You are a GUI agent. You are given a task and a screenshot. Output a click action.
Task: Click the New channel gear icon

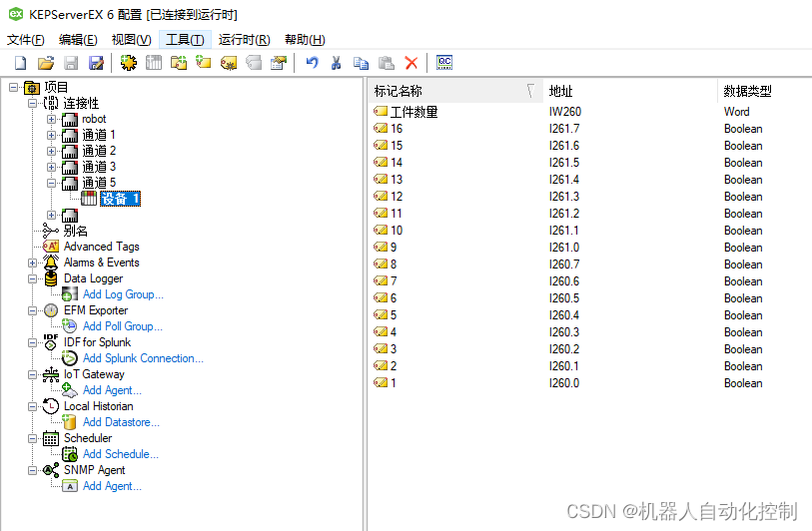click(x=129, y=63)
